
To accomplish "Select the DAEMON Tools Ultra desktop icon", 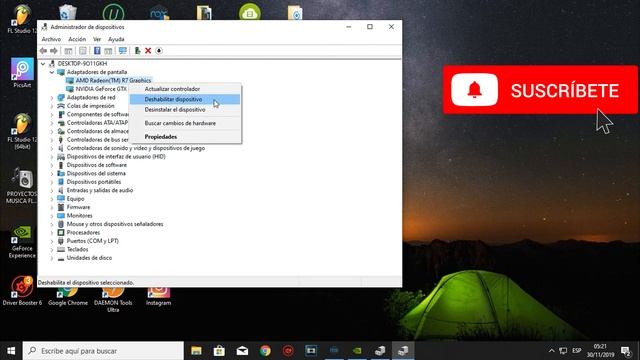I will 113,300.
